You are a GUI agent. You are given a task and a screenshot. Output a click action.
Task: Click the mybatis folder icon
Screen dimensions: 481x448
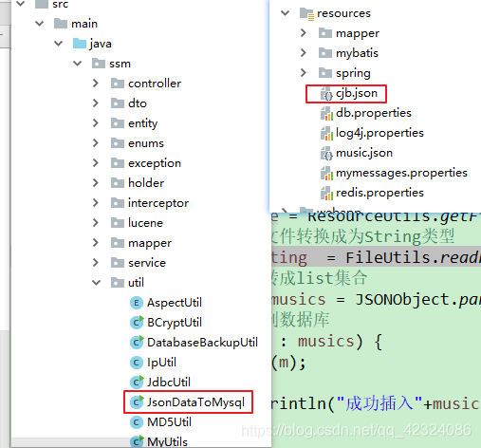(x=325, y=53)
